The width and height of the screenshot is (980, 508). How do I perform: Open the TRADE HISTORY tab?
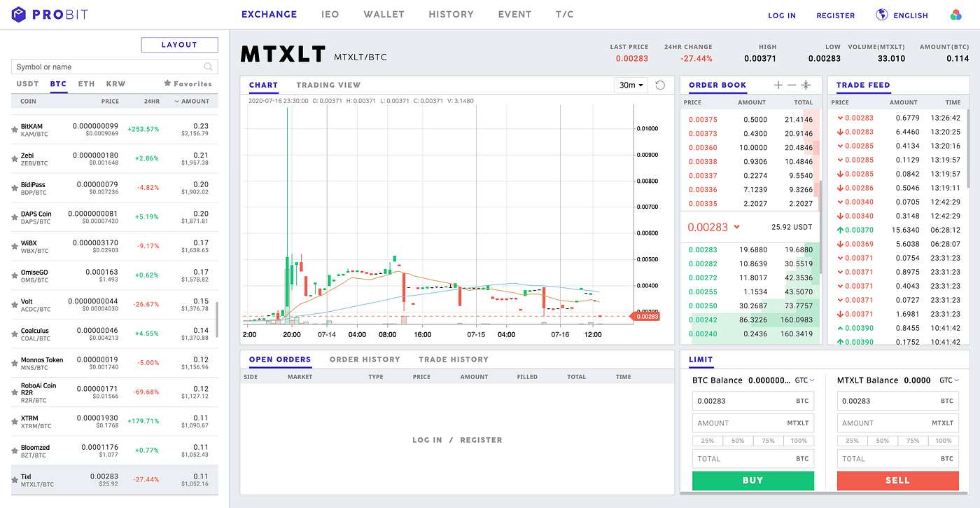pyautogui.click(x=454, y=359)
